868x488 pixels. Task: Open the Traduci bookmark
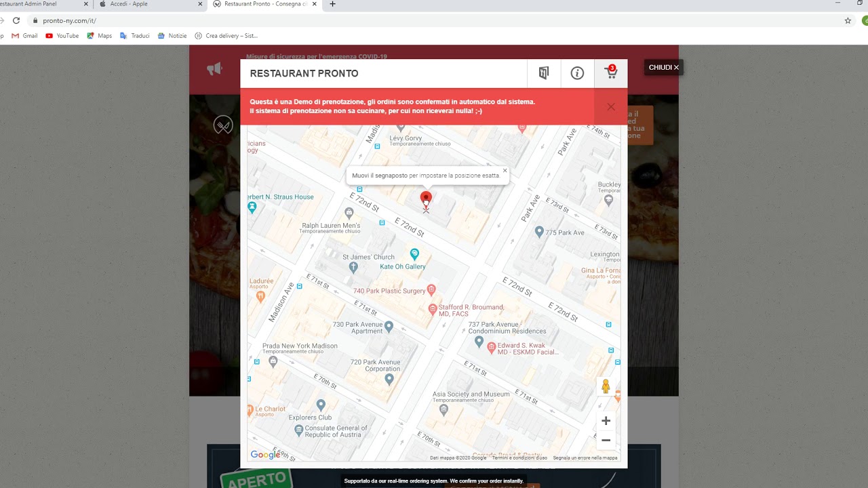[x=134, y=36]
